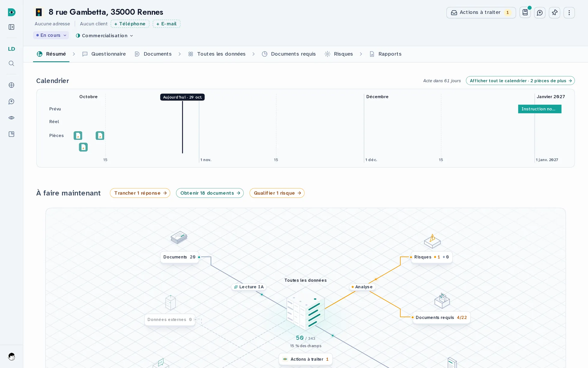The width and height of the screenshot is (588, 368).
Task: Click Obtenir 18 documents
Action: [210, 193]
